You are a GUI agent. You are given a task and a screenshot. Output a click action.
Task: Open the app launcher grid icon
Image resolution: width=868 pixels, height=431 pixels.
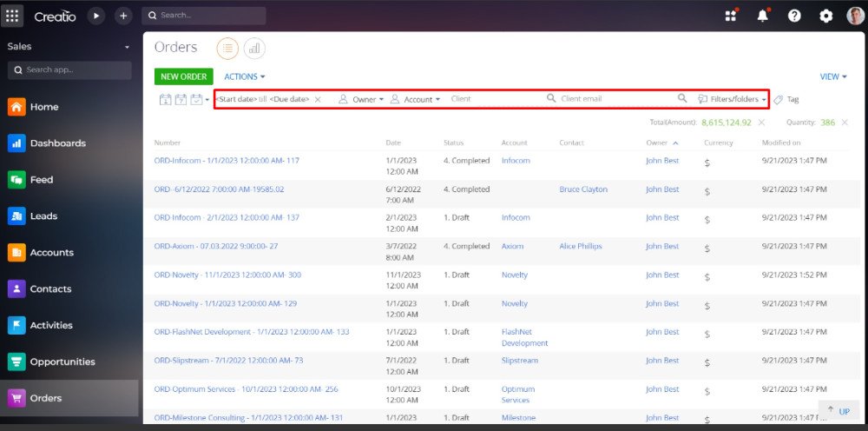pyautogui.click(x=12, y=16)
